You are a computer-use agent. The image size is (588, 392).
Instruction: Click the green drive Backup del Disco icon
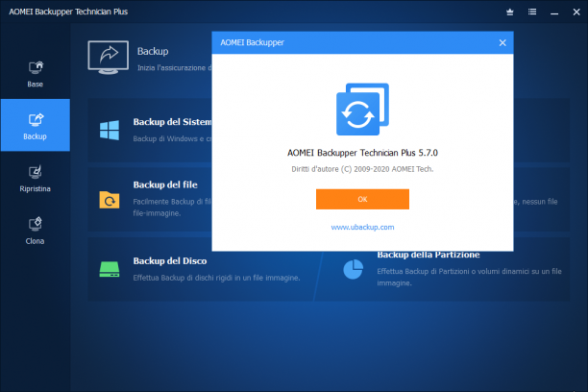tap(110, 269)
